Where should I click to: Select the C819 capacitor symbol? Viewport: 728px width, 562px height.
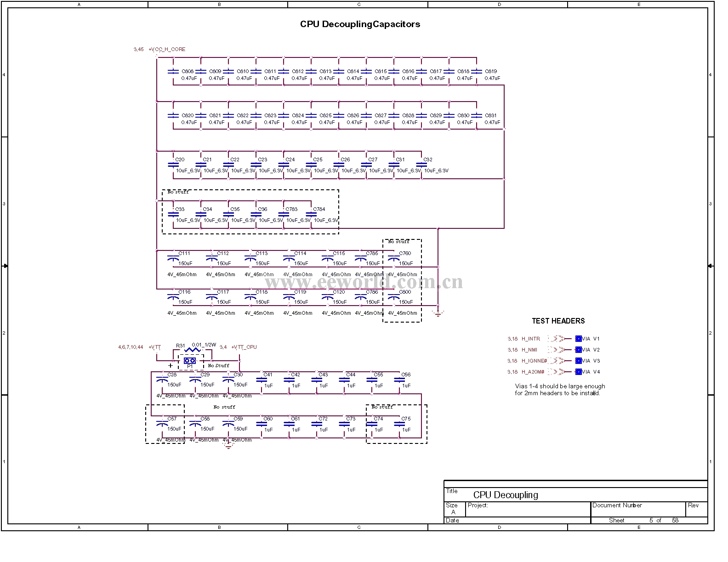(x=477, y=71)
